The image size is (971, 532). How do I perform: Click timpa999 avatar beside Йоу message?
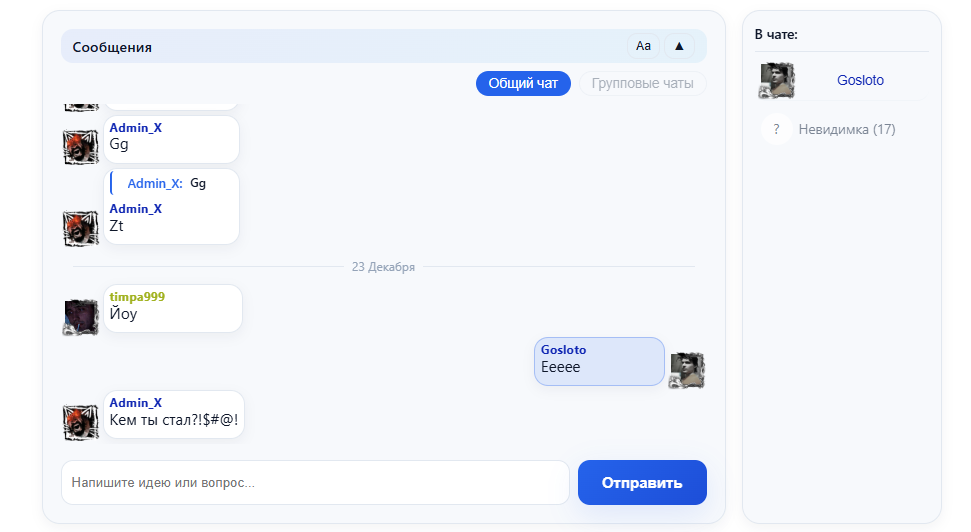coord(81,316)
